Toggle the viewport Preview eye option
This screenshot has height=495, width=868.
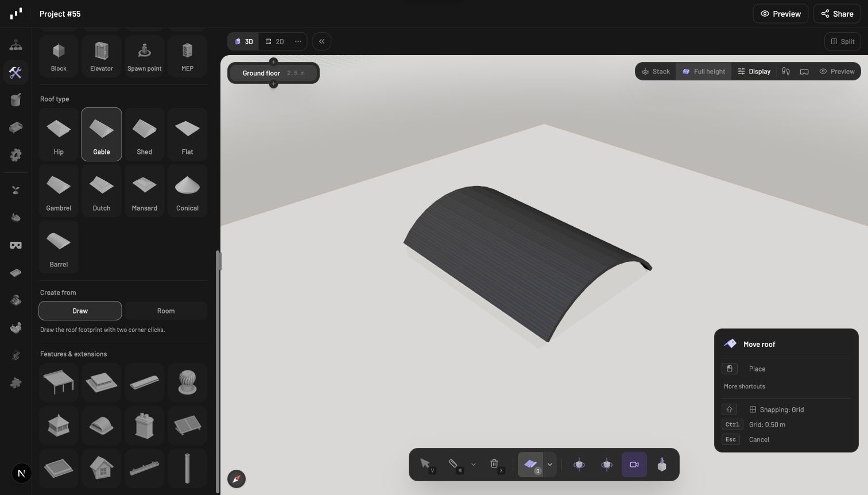click(837, 72)
